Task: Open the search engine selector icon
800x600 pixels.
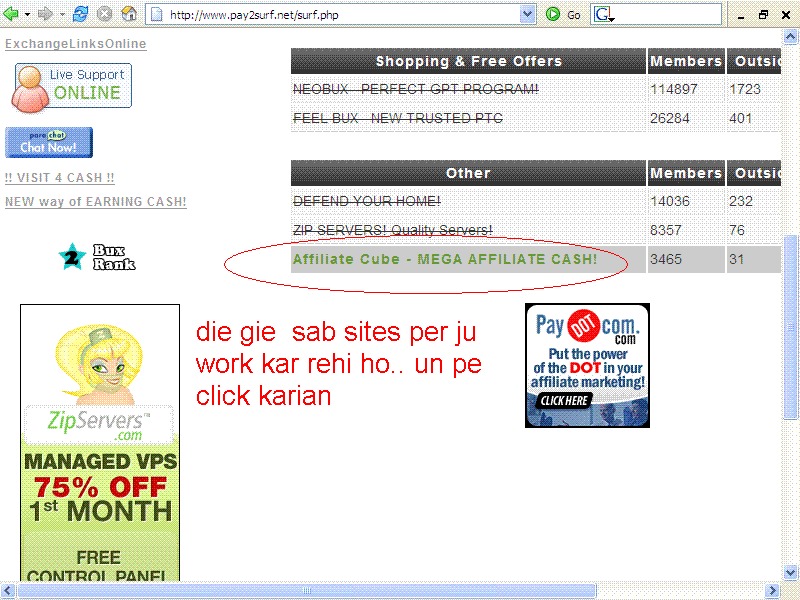Action: click(604, 15)
